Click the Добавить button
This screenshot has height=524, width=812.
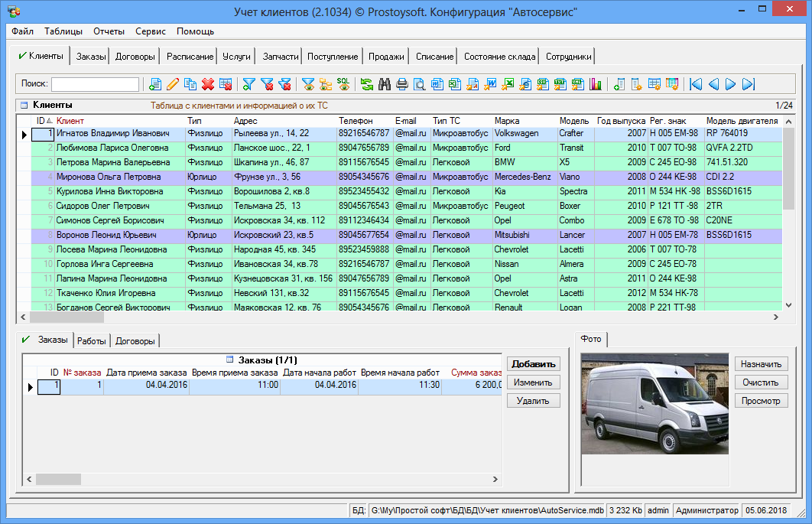pyautogui.click(x=534, y=364)
